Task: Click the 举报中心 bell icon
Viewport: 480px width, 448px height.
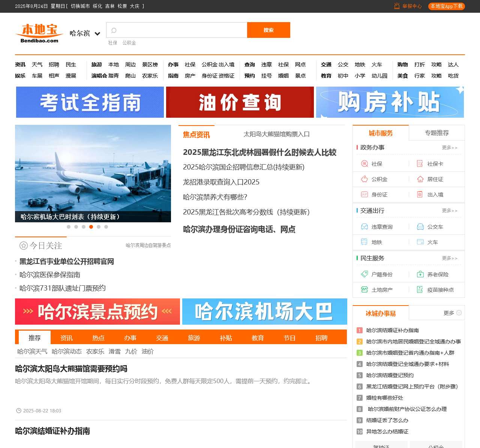Action: (x=397, y=6)
